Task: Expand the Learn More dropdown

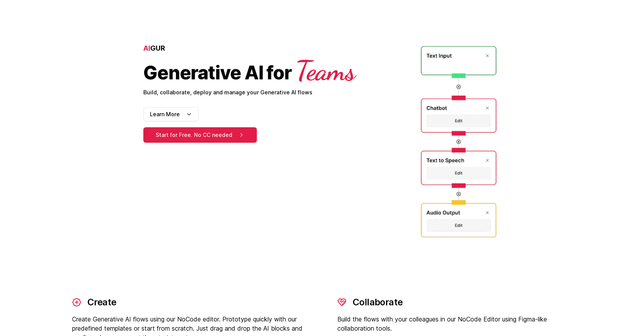Action: tap(171, 114)
